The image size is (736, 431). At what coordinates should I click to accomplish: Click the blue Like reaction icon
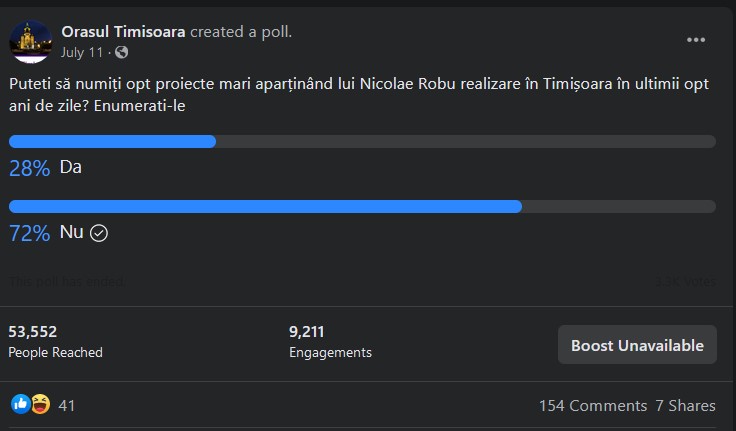[20, 405]
